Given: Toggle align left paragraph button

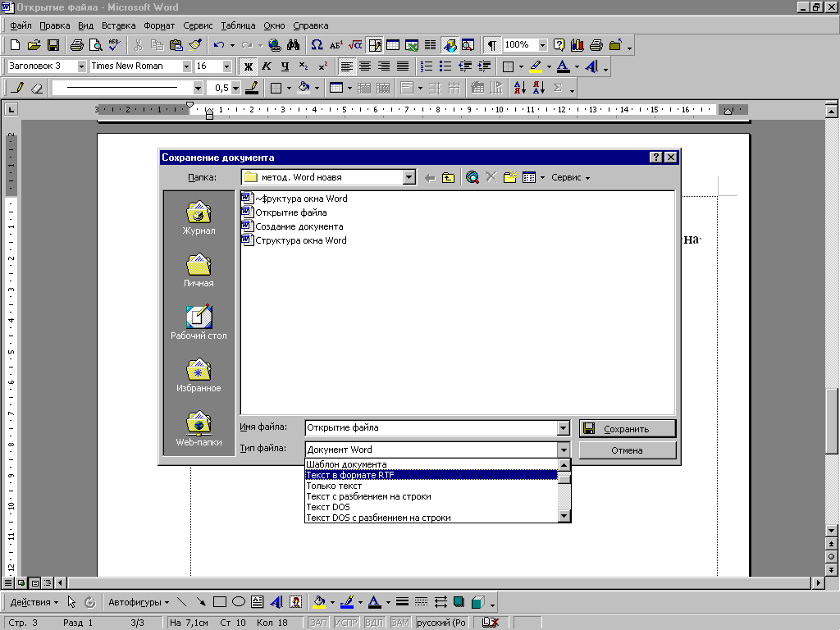Looking at the screenshot, I should pyautogui.click(x=347, y=66).
